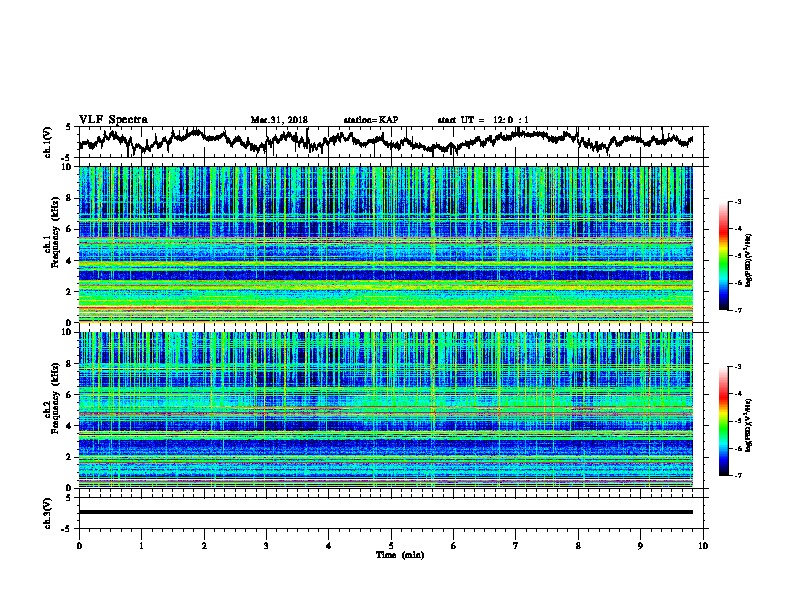Image resolution: width=792 pixels, height=612 pixels.
Task: Click the 'ch.1(V)' waveform axis label
Action: [x=48, y=142]
